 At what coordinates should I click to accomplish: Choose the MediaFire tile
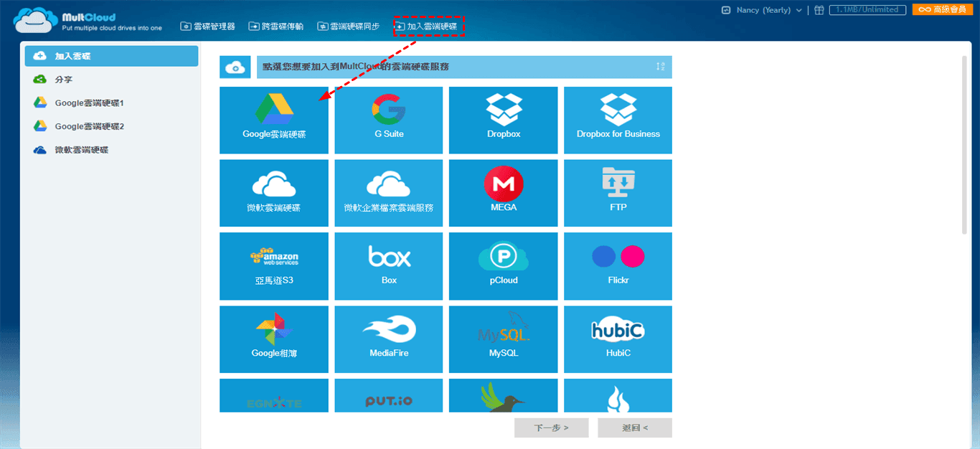[x=389, y=339]
